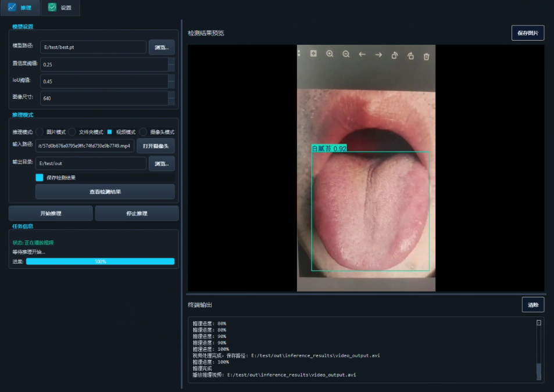Screen dimensions: 554x392
Task: Increase the 图像尺寸 value with up arrow
Action: coord(171,95)
